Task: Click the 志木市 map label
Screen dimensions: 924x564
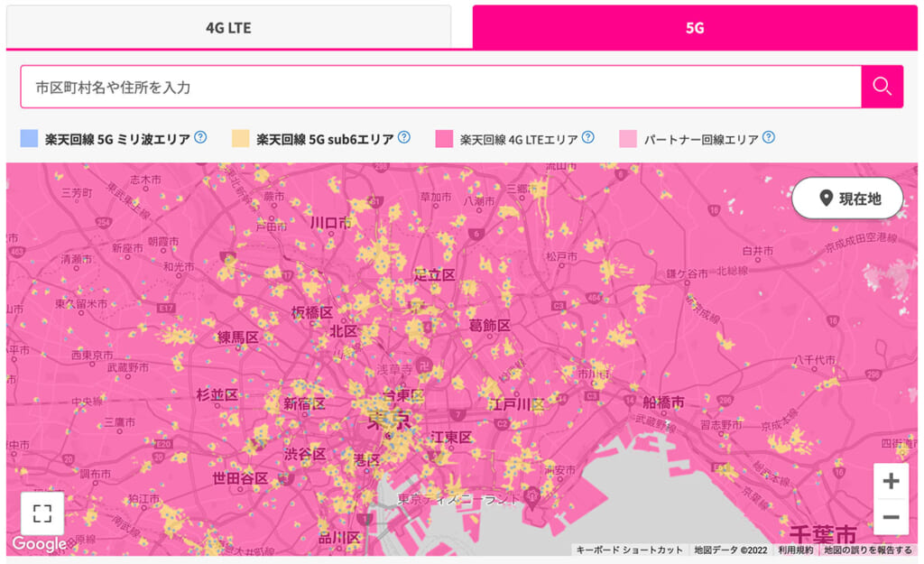Action: [x=145, y=180]
